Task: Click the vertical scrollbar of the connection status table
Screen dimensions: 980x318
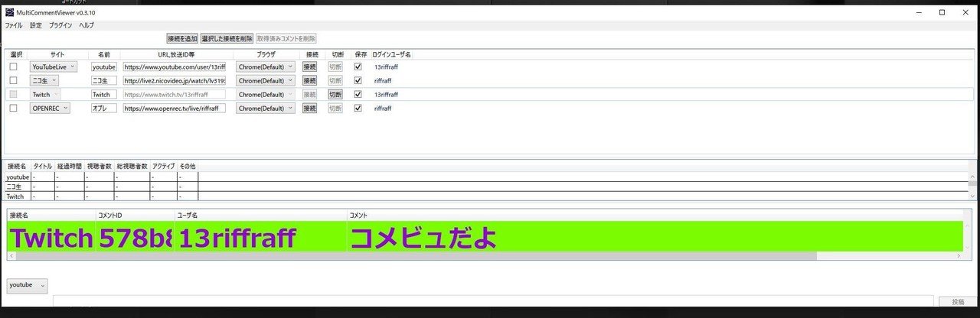Action: (972, 186)
